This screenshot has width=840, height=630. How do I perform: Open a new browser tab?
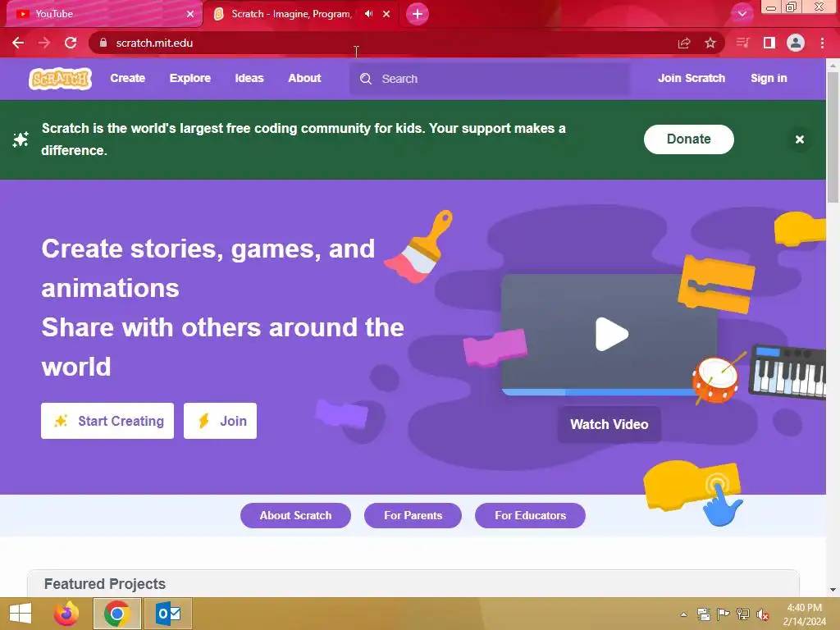click(418, 14)
